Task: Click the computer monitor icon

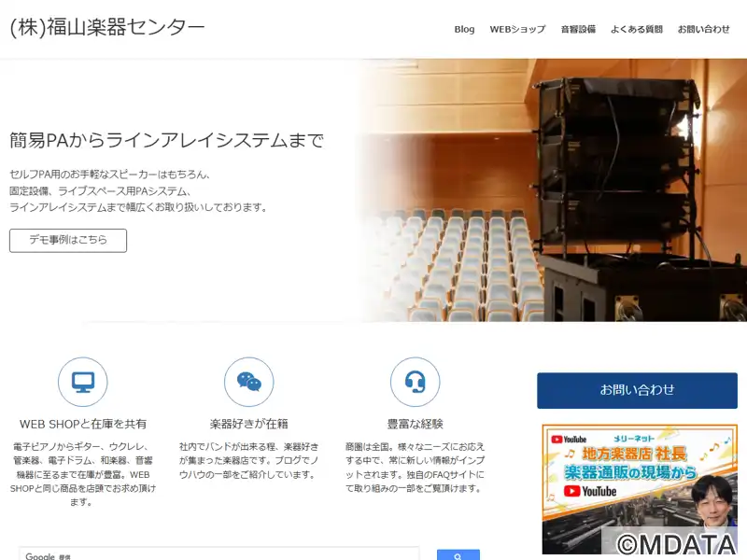Action: (x=83, y=382)
